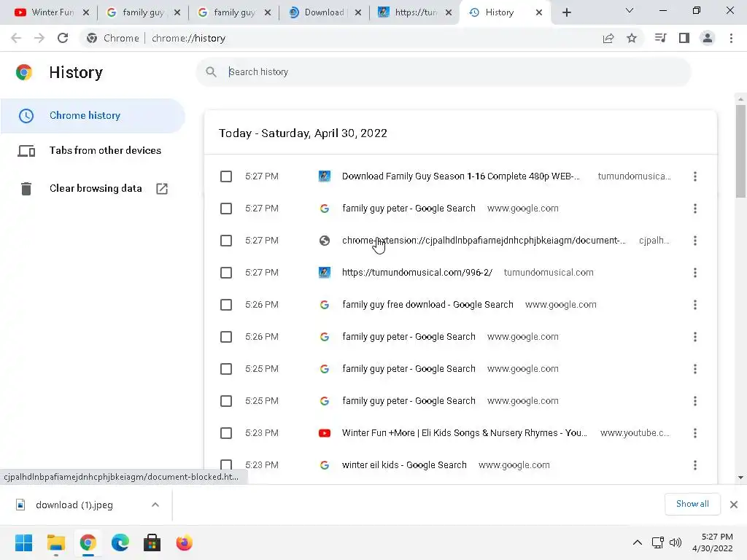Open Microsoft Edge from taskbar
Screen dimensions: 747x560
point(120,542)
